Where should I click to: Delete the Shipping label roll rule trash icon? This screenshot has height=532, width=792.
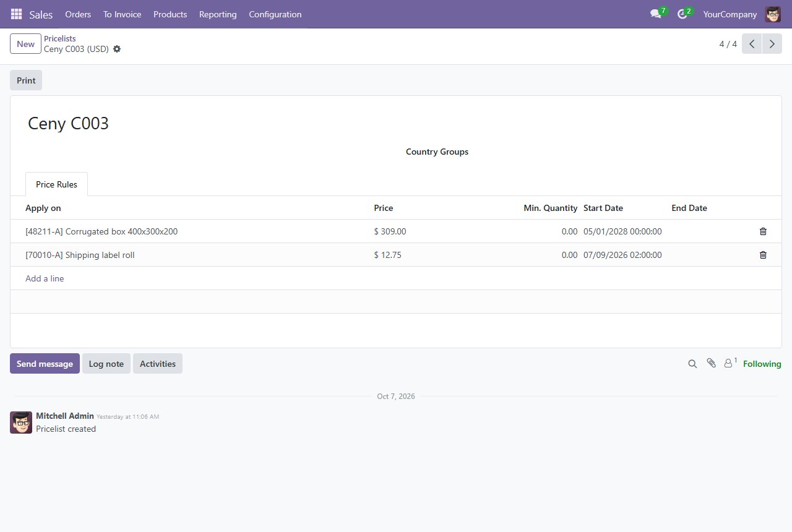(x=763, y=255)
